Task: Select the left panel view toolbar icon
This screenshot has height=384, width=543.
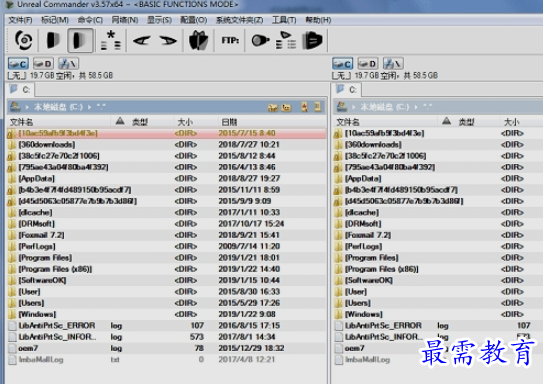Action: [53, 41]
